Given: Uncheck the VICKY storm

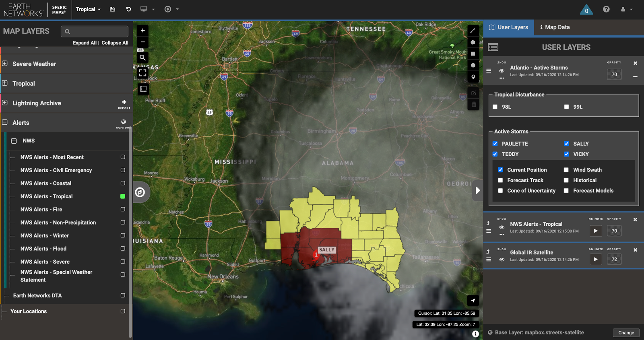Looking at the screenshot, I should [566, 154].
